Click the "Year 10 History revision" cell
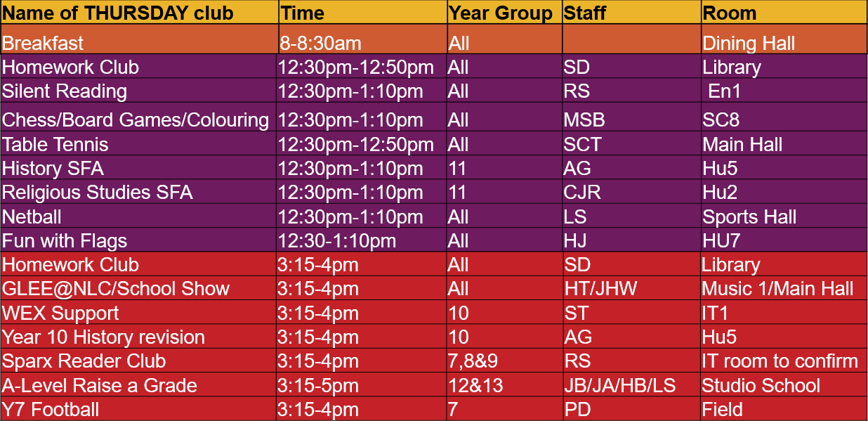Image resolution: width=868 pixels, height=421 pixels. pyautogui.click(x=103, y=337)
